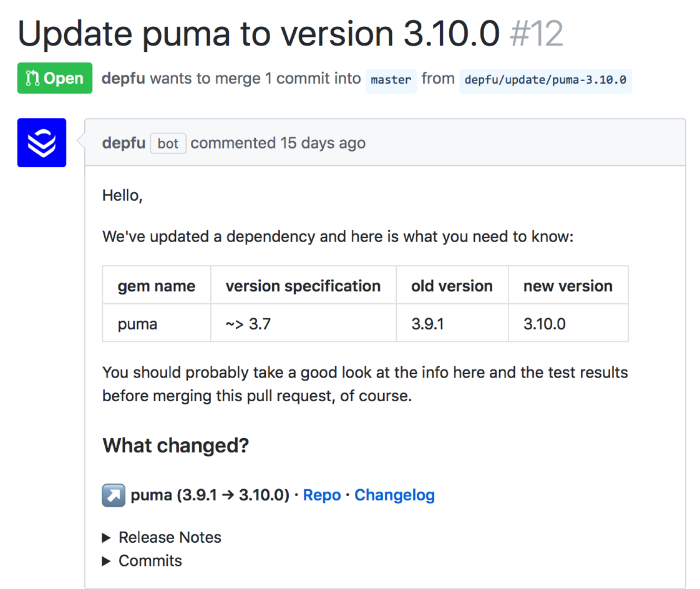
Task: Click the pull request icon in Open badge
Action: [x=32, y=79]
